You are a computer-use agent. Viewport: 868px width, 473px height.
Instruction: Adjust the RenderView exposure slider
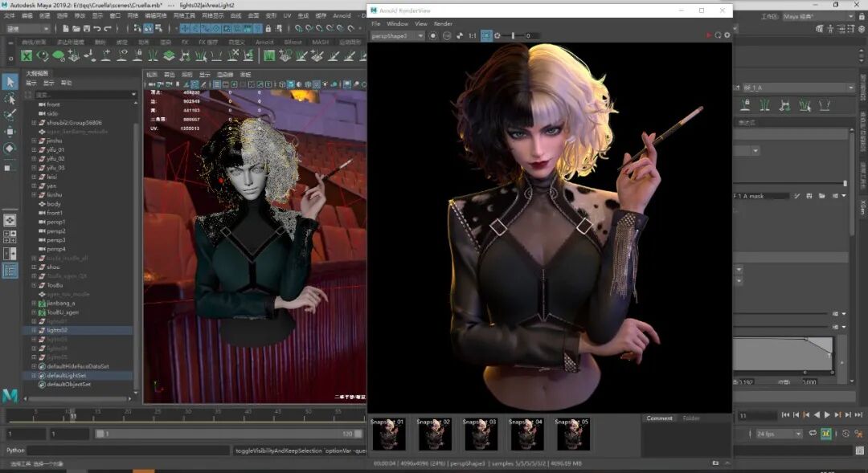tap(513, 35)
